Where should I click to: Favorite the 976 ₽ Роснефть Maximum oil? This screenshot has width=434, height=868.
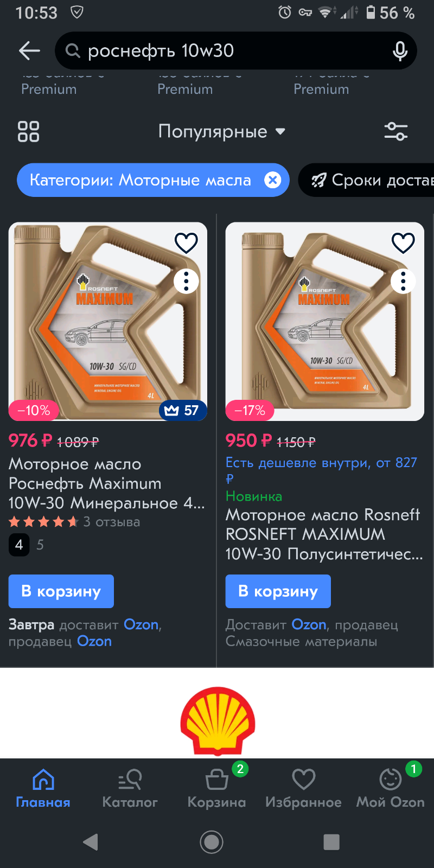point(186,243)
